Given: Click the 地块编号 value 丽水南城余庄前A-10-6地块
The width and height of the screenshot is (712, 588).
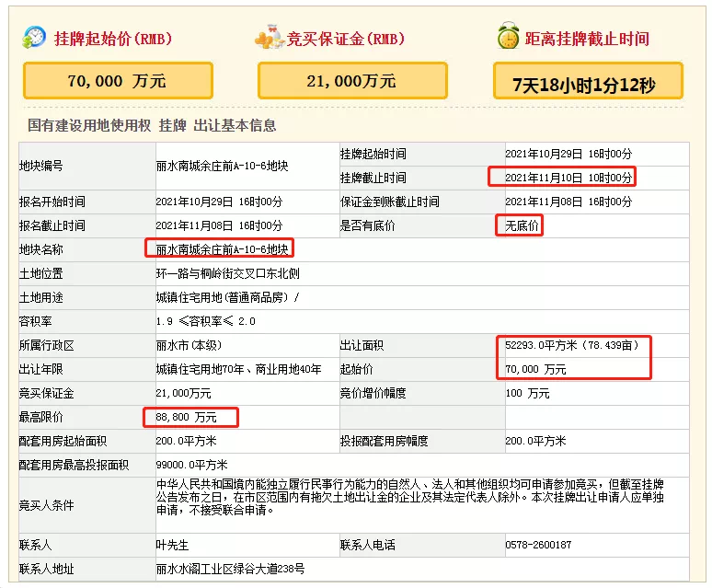Looking at the screenshot, I should pos(222,166).
